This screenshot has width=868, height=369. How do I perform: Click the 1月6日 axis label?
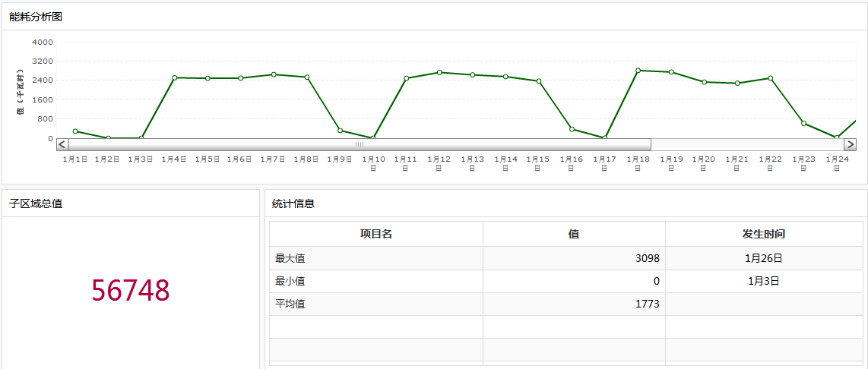pos(239,159)
